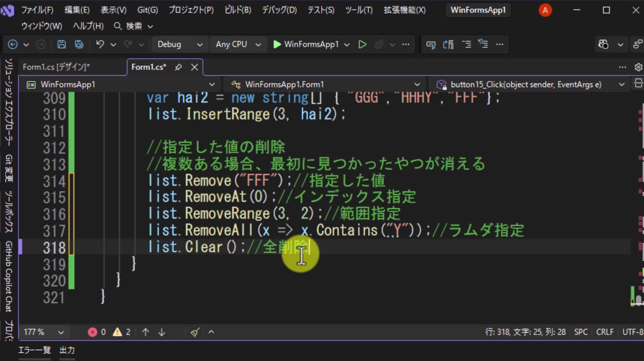Open the デバッグ(D) menu

[x=279, y=10]
